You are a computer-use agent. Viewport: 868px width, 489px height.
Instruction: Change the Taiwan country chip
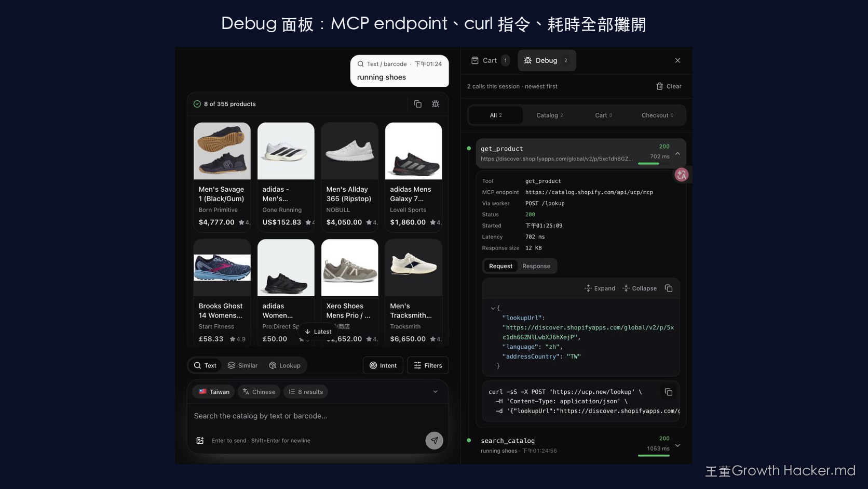point(214,392)
